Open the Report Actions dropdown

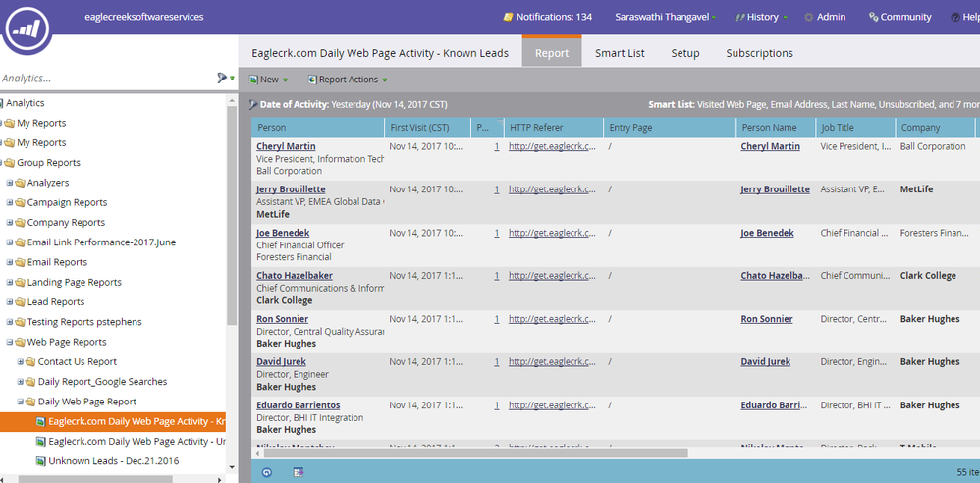point(348,80)
